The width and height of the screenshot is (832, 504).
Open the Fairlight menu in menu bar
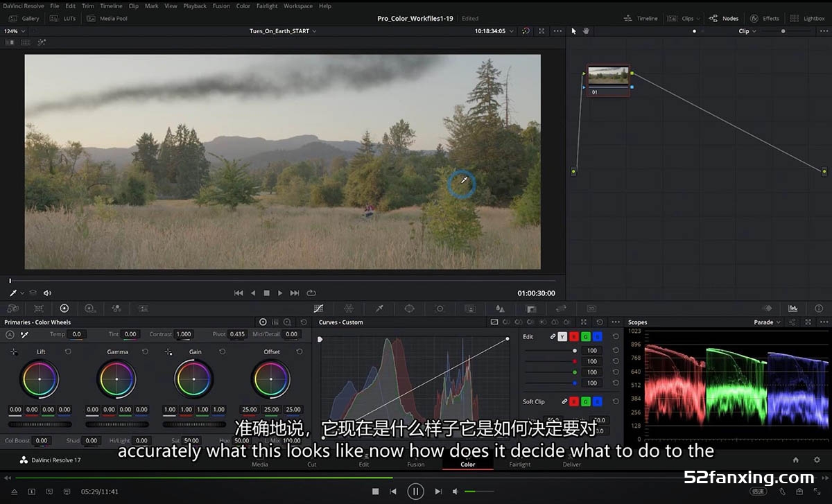(x=267, y=6)
